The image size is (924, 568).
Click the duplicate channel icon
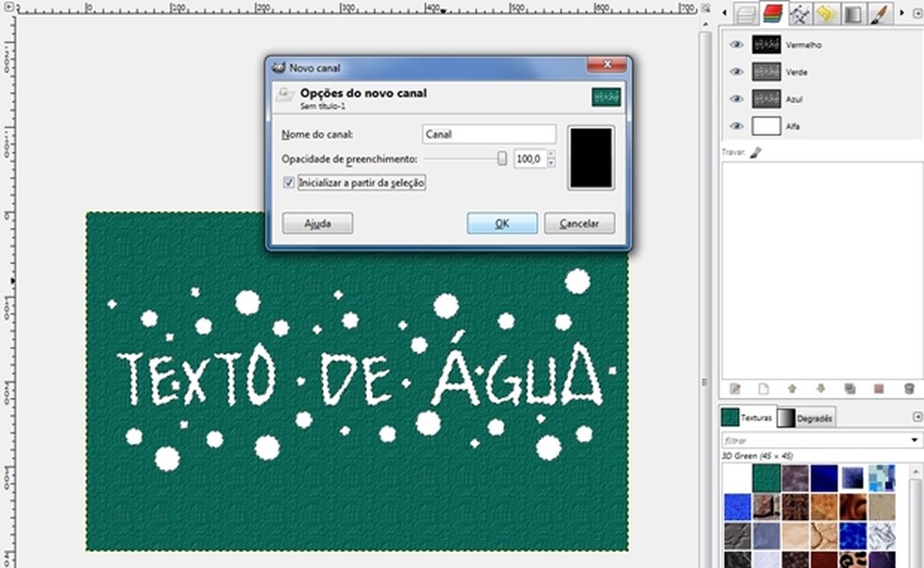(x=850, y=389)
